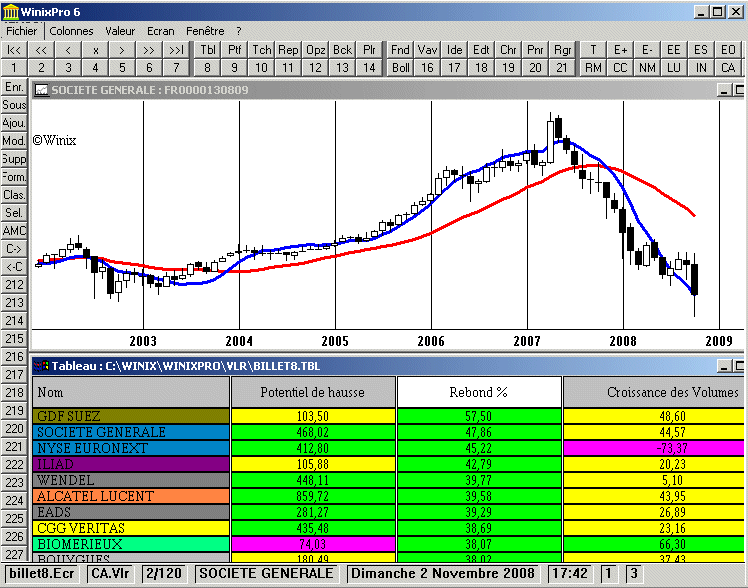Click the Tch toolbar button
This screenshot has width=748, height=588.
click(x=261, y=50)
